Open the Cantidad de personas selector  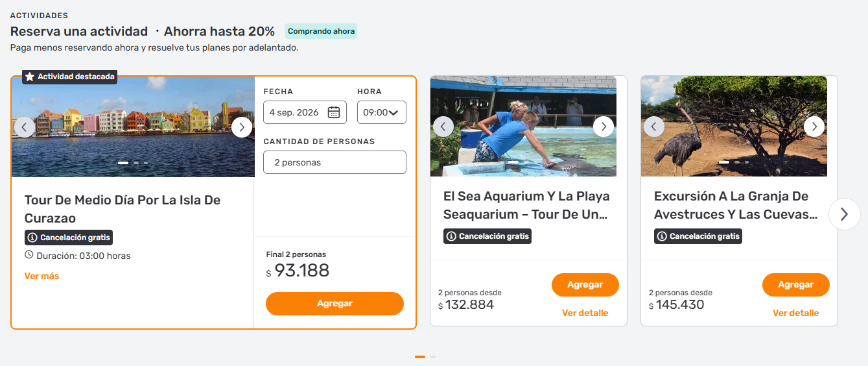(x=334, y=162)
